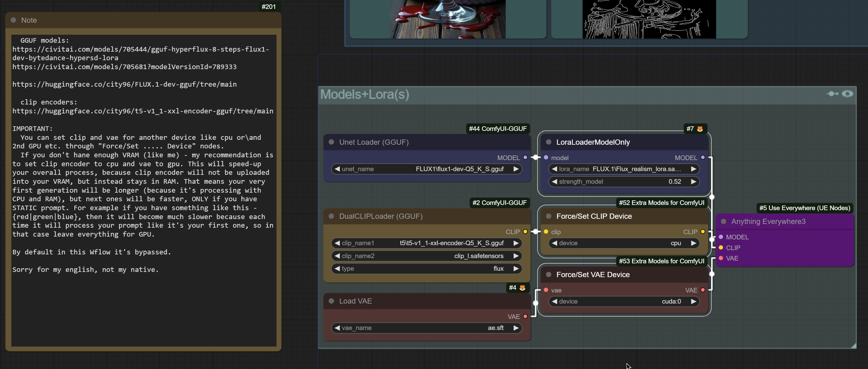Select next clip_name1 with right arrow
This screenshot has height=369, width=868.
tap(516, 243)
